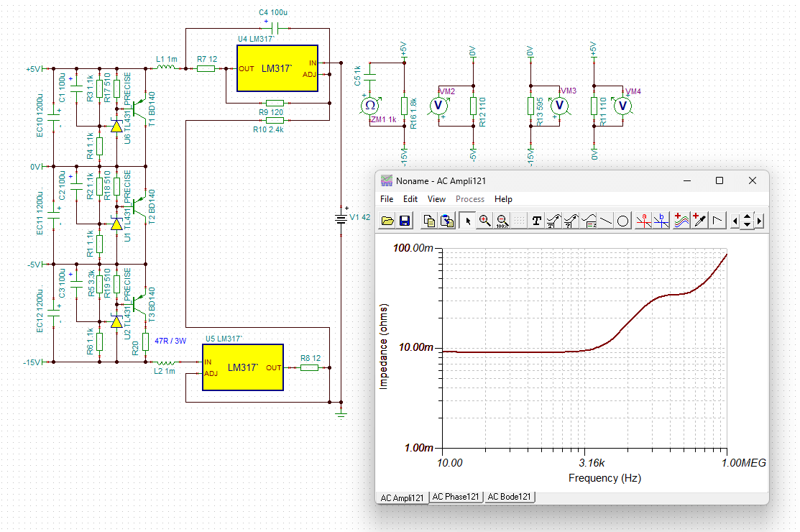Switch to the AC Phase121 tab
The width and height of the screenshot is (800, 532).
point(456,496)
